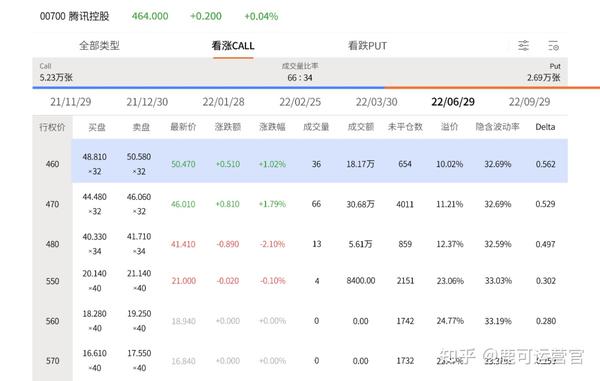Select strike price 560 row

tap(300, 321)
